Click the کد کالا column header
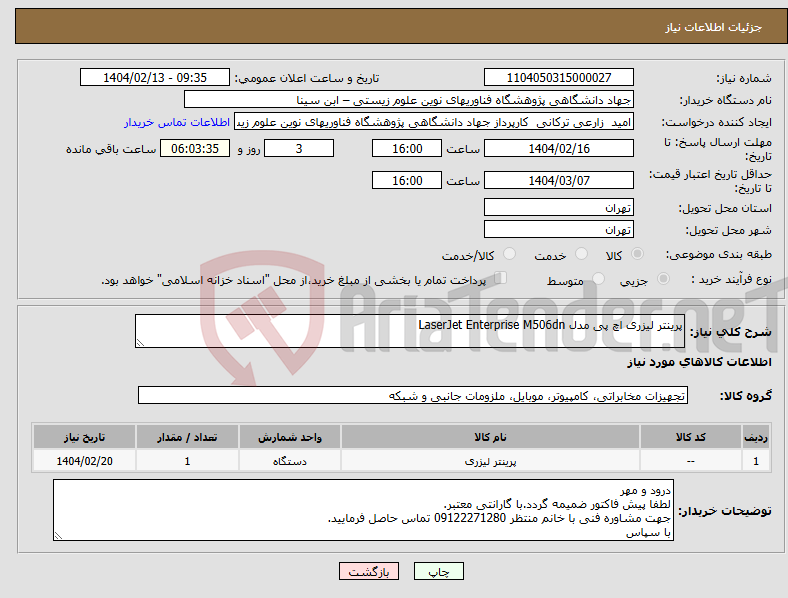This screenshot has height=598, width=788. 691,437
